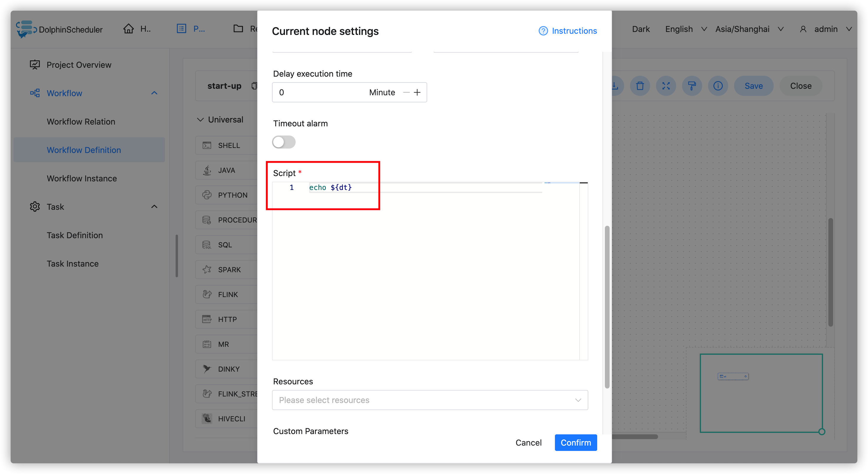Click the DolphinScheduler logo
Image resolution: width=868 pixels, height=474 pixels.
pyautogui.click(x=26, y=29)
